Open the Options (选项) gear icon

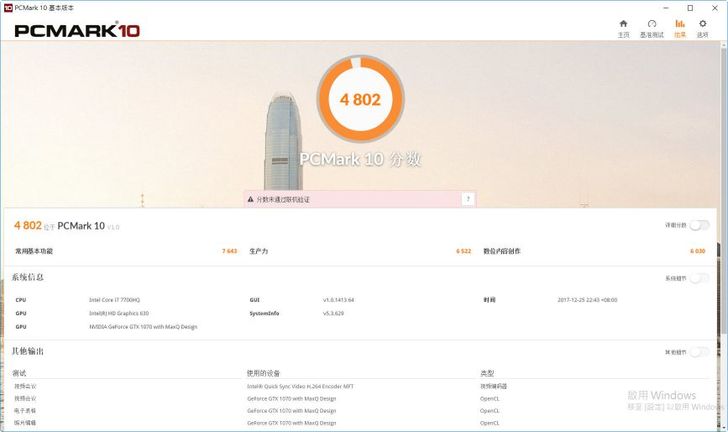click(702, 24)
